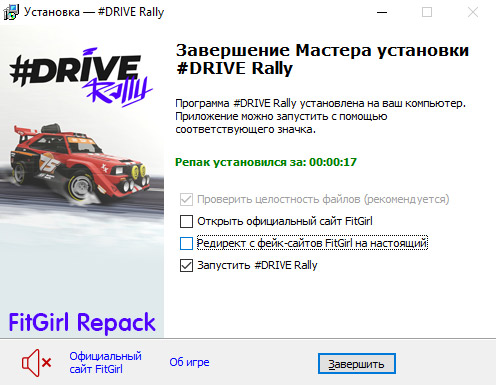Click the installer icon in title bar
This screenshot has height=385, width=496.
point(11,12)
